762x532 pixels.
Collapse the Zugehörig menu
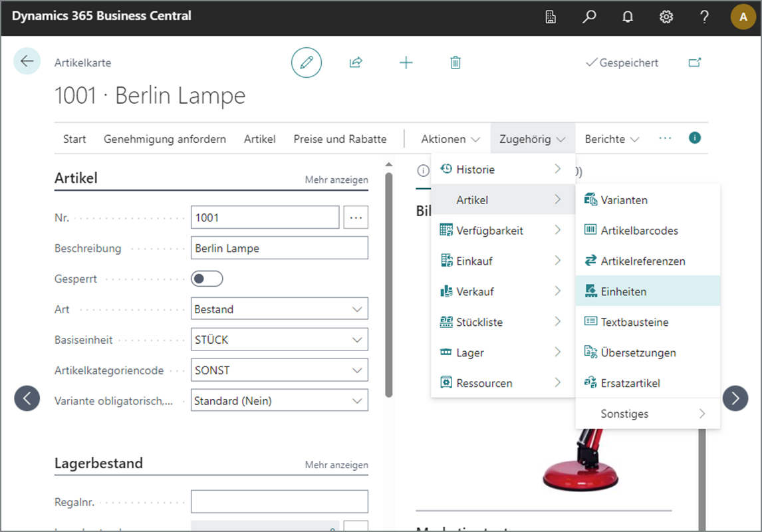click(533, 139)
